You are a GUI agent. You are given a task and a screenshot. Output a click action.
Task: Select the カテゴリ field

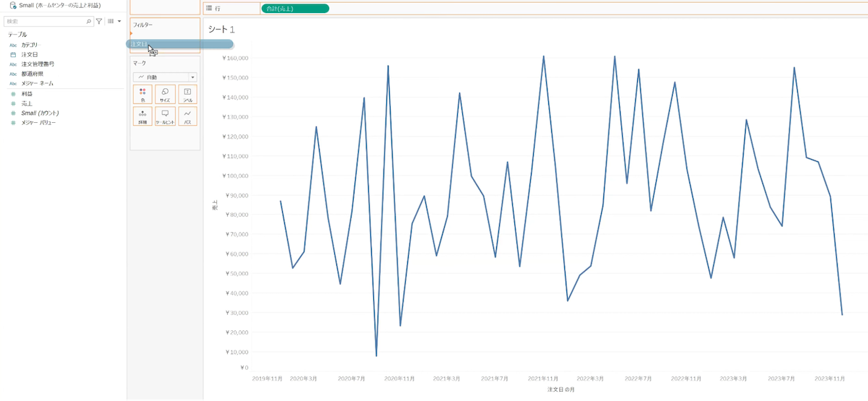coord(30,45)
